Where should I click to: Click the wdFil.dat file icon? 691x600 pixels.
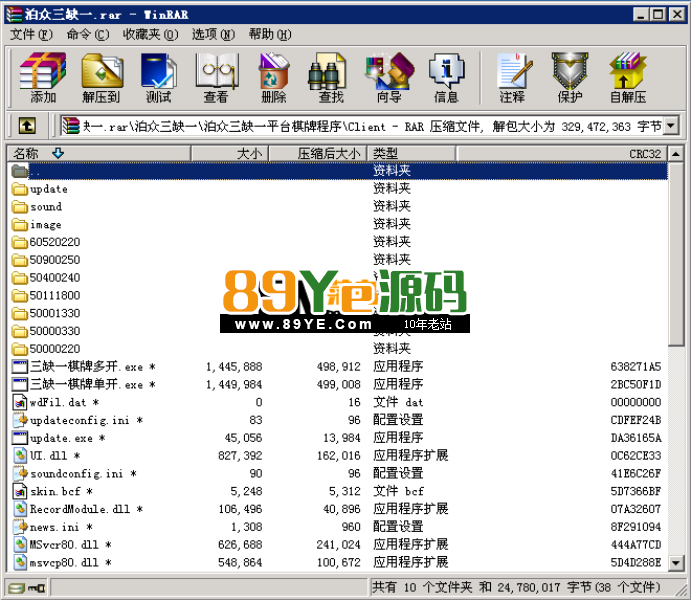pos(20,402)
